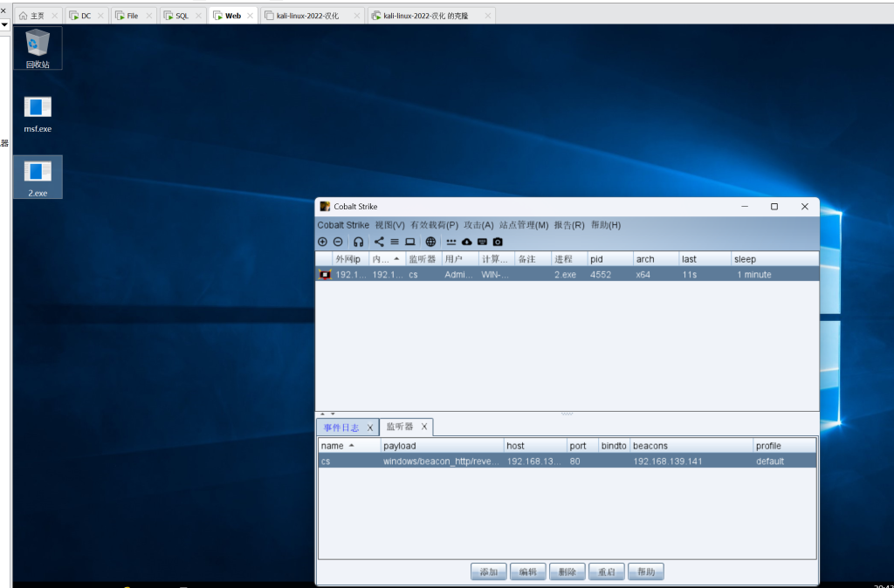Select the beacon session monitor icon
Viewport: 894px width, 588px height.
[325, 275]
